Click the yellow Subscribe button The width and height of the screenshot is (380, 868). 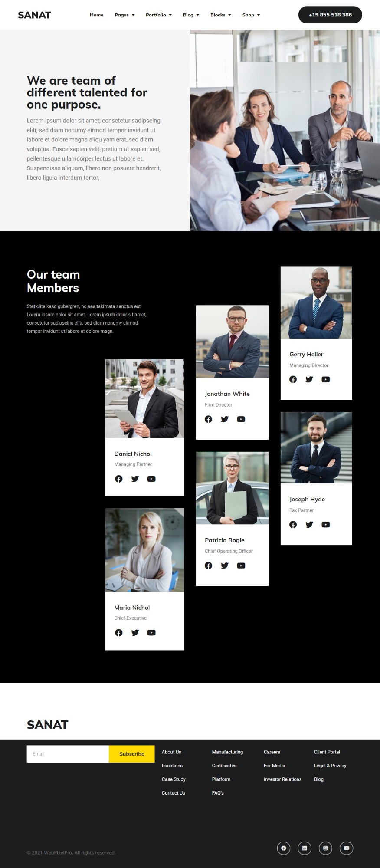click(x=132, y=754)
